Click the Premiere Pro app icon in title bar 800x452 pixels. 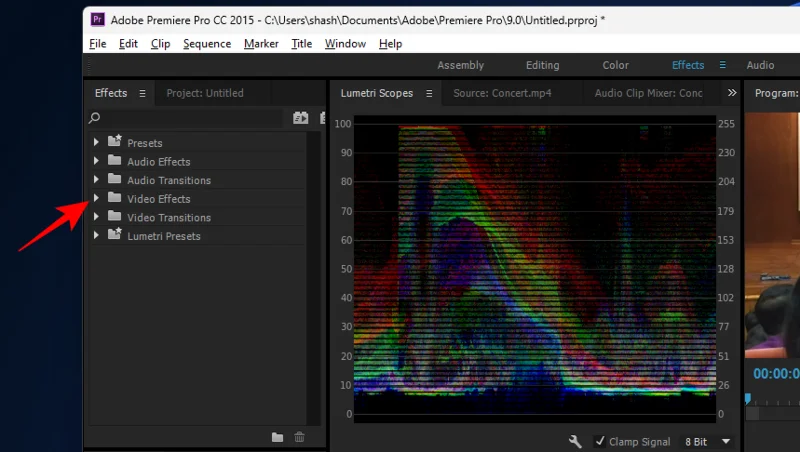tap(97, 18)
